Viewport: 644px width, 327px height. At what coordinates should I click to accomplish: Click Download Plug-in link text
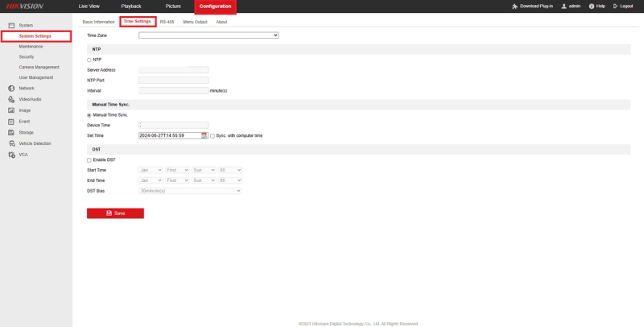tap(536, 6)
